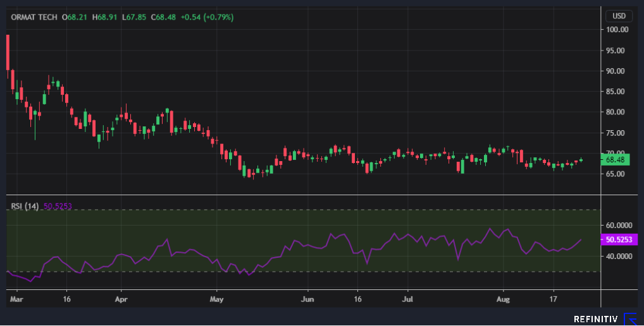Click the Aug label on time axis
644x326 pixels.
(503, 299)
